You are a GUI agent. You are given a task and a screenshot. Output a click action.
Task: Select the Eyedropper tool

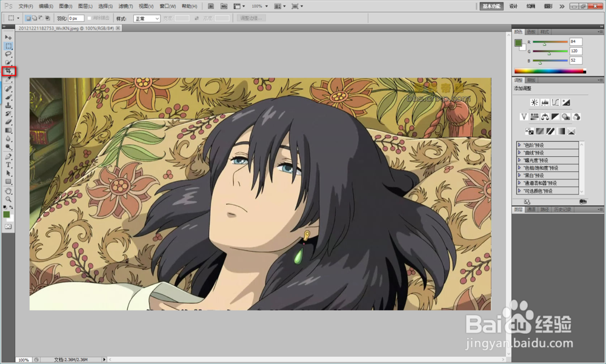pos(8,79)
